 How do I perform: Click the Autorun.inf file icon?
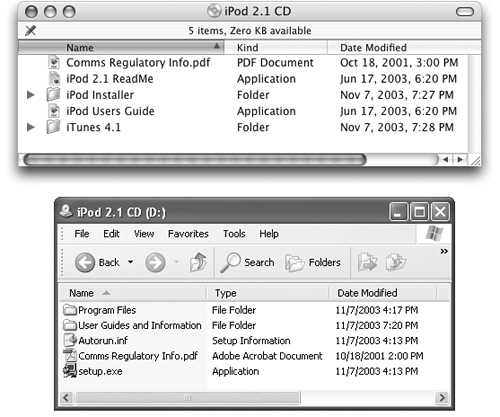[x=70, y=340]
